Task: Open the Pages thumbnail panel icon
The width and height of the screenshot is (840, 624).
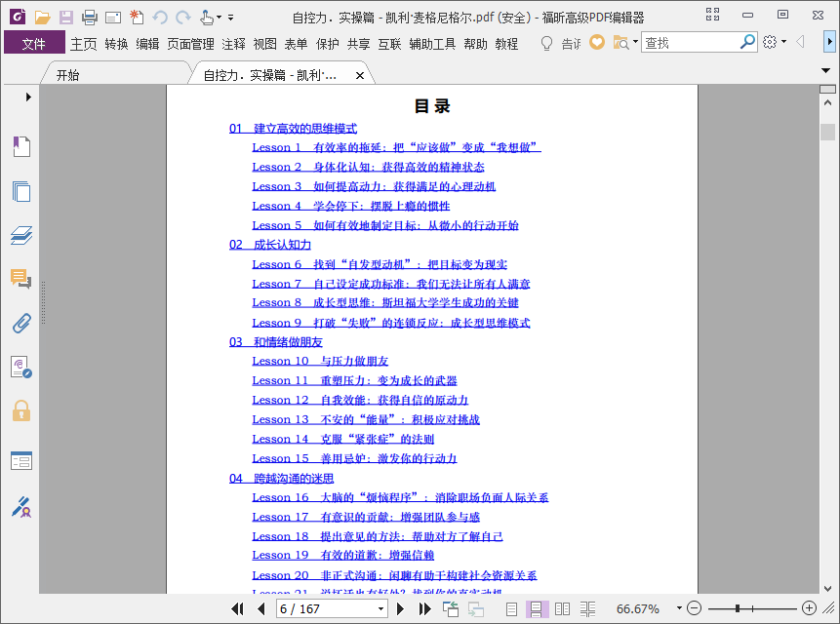Action: coord(21,191)
